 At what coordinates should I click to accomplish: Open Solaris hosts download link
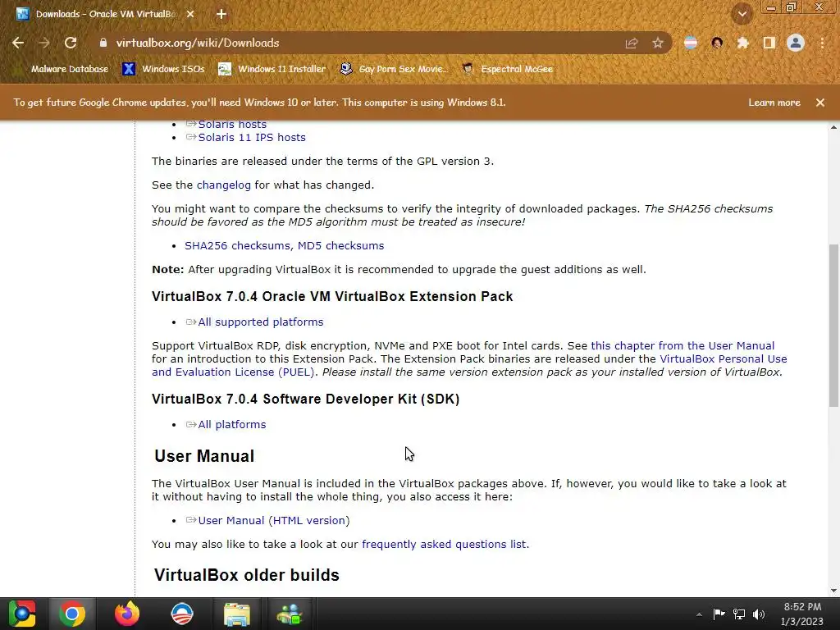[232, 125]
